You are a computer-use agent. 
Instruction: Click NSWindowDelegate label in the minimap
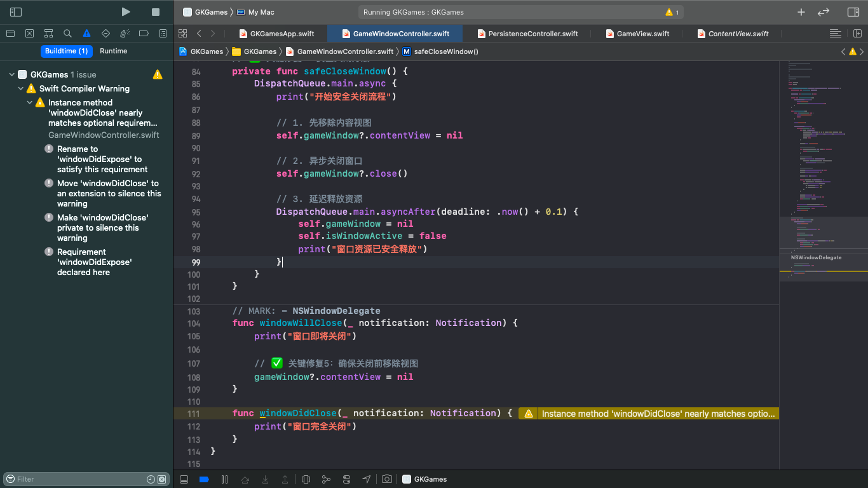tap(816, 257)
